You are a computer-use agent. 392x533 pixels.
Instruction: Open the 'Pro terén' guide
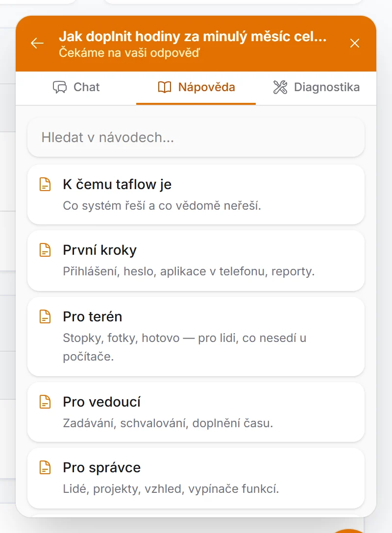196,337
